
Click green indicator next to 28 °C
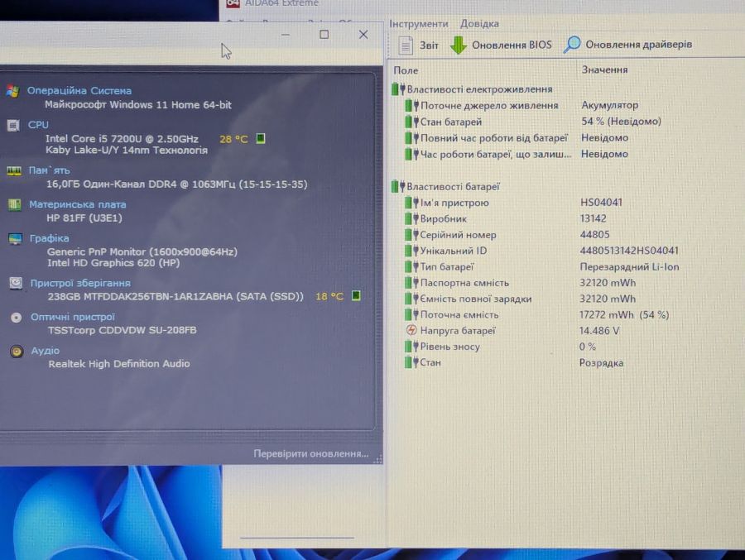(x=261, y=138)
